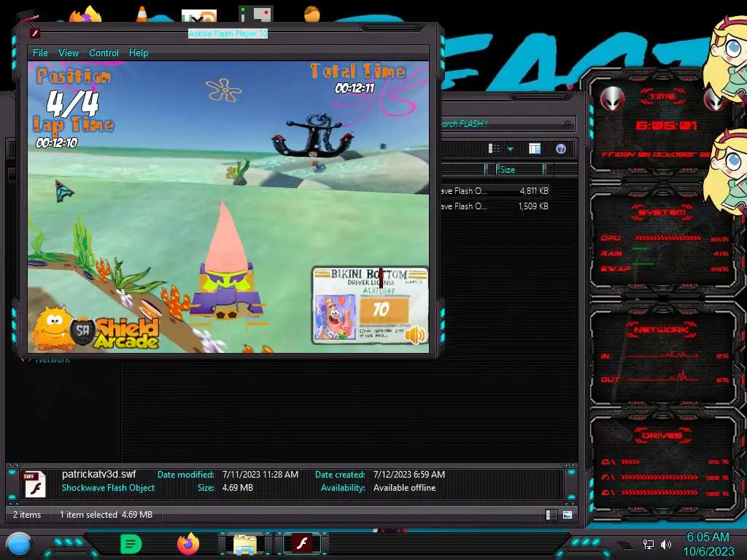Click the C:\ drive usage bar
This screenshot has width=747, height=560.
(630, 462)
